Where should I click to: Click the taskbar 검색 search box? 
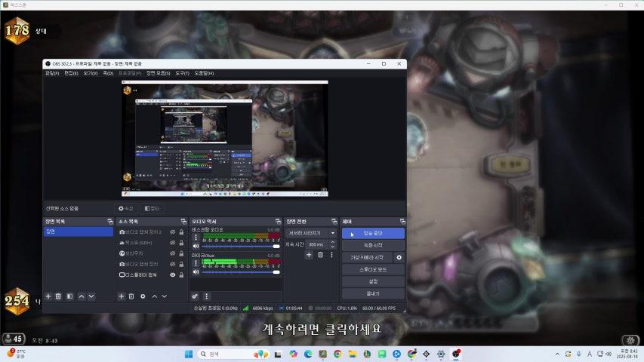click(x=232, y=354)
